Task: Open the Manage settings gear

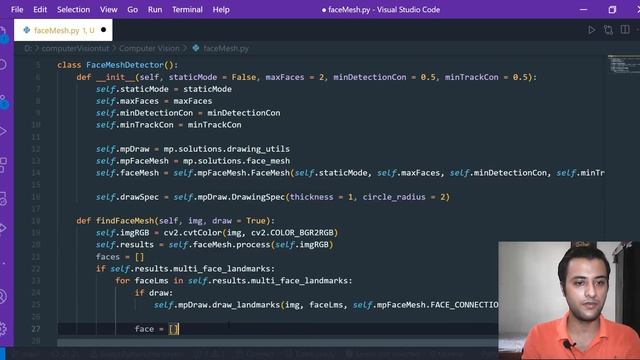Action: point(4,329)
